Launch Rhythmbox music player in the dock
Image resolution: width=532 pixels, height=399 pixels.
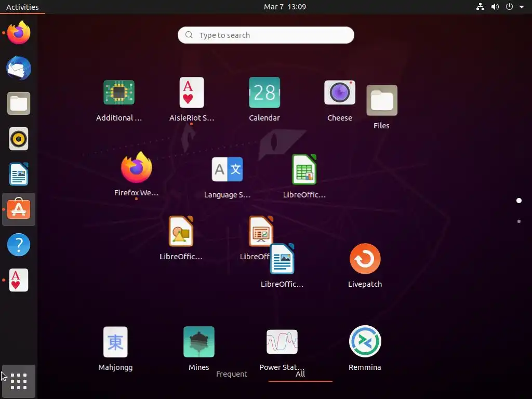pos(19,139)
